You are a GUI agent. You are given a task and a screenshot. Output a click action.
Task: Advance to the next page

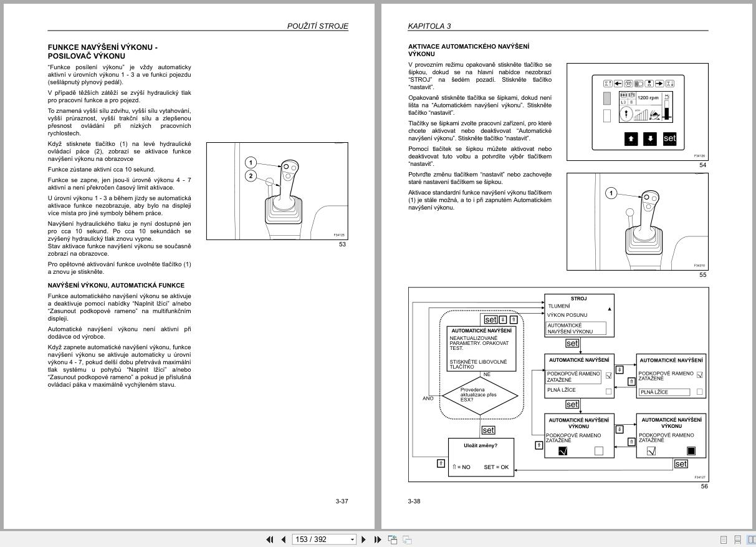coord(364,540)
